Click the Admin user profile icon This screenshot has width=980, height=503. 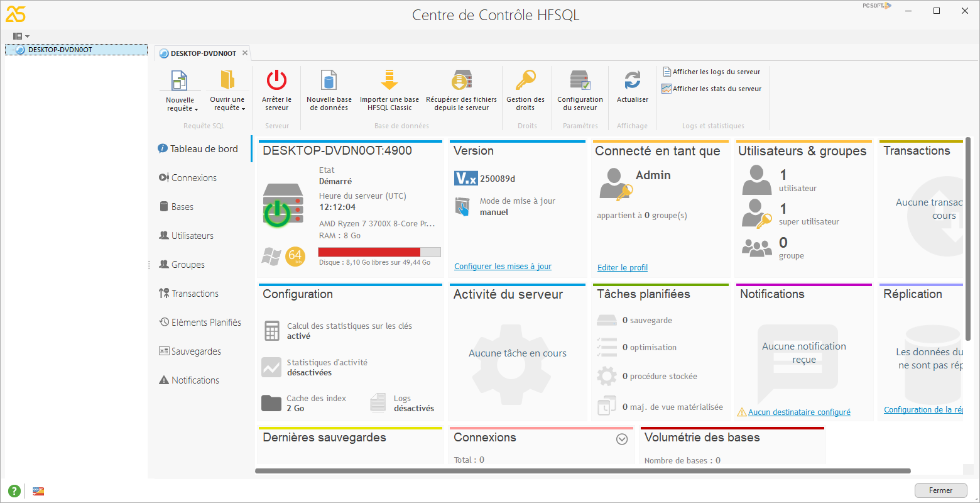[x=616, y=184]
